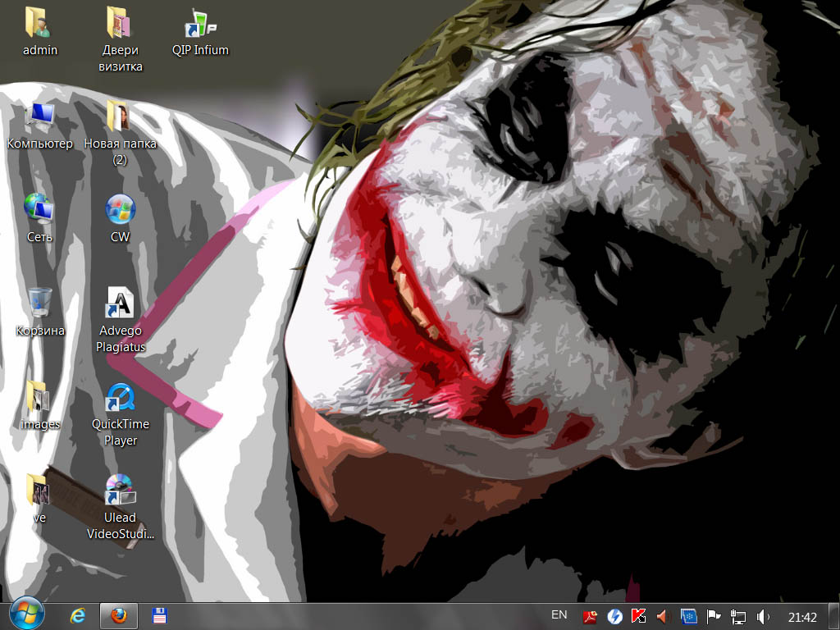Launch QuickTime Player shortcut
The height and width of the screenshot is (630, 840).
pyautogui.click(x=120, y=413)
